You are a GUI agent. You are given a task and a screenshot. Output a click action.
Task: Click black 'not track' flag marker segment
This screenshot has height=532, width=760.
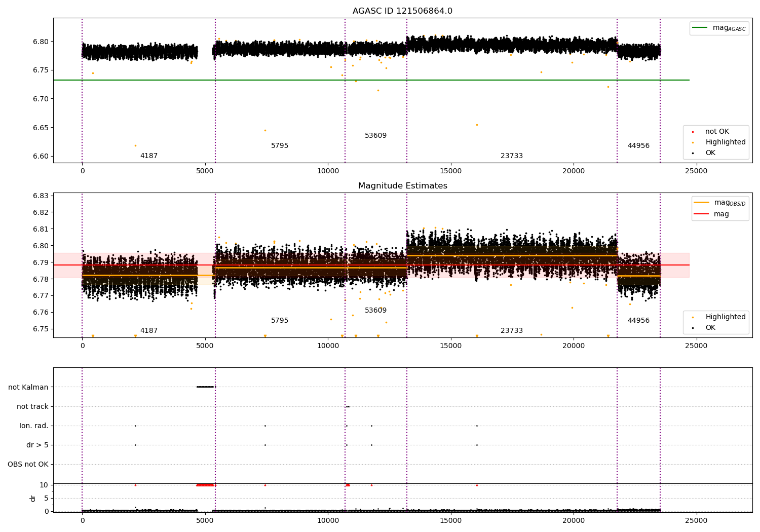(x=348, y=406)
